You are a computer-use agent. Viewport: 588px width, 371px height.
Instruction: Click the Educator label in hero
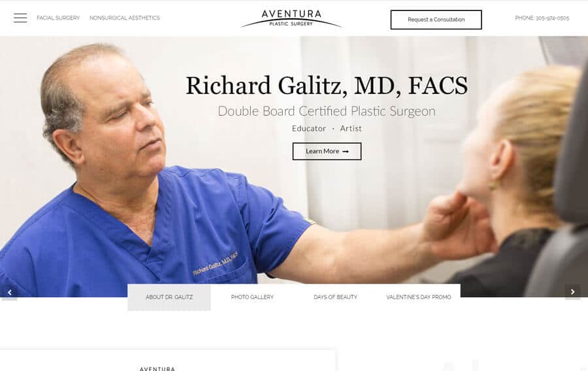coord(309,129)
